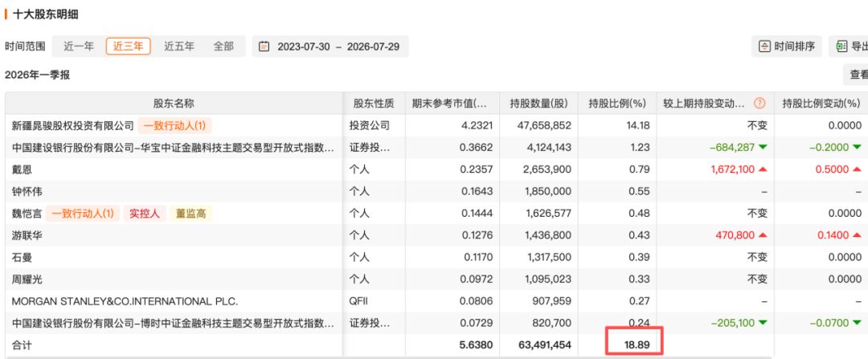Click the red up arrow beside 470,800
The width and height of the screenshot is (868, 359).
pyautogui.click(x=764, y=235)
